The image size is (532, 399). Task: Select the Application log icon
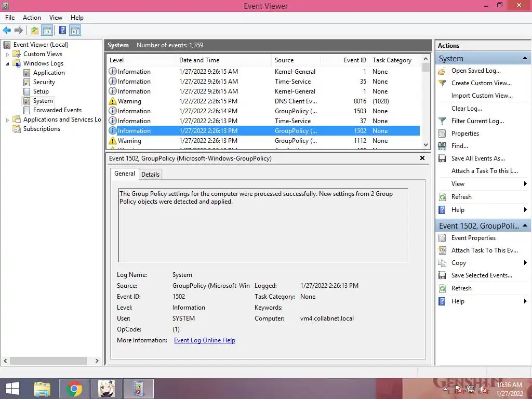coord(26,73)
